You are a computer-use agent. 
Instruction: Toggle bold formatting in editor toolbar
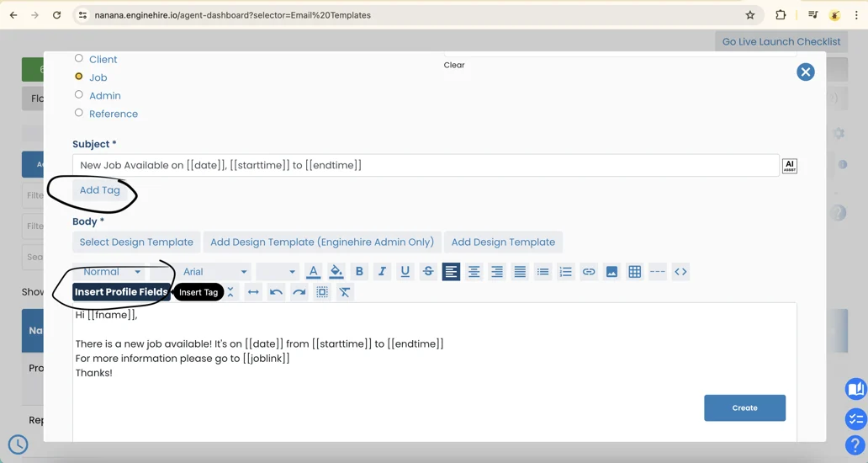[359, 271]
